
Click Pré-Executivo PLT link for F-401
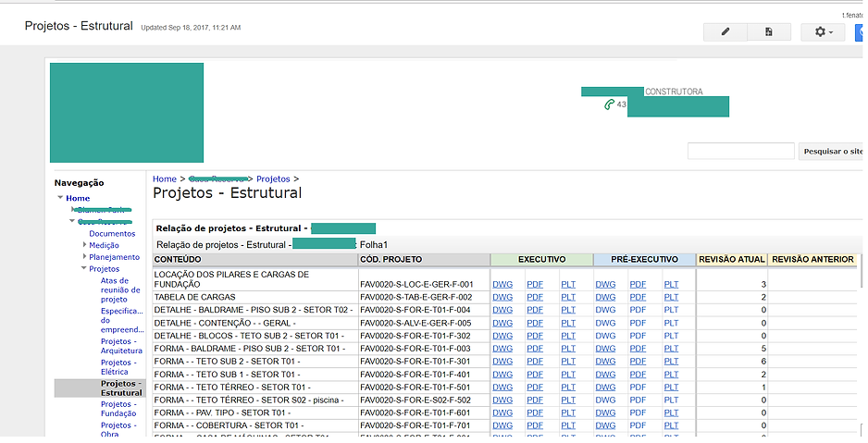(671, 375)
